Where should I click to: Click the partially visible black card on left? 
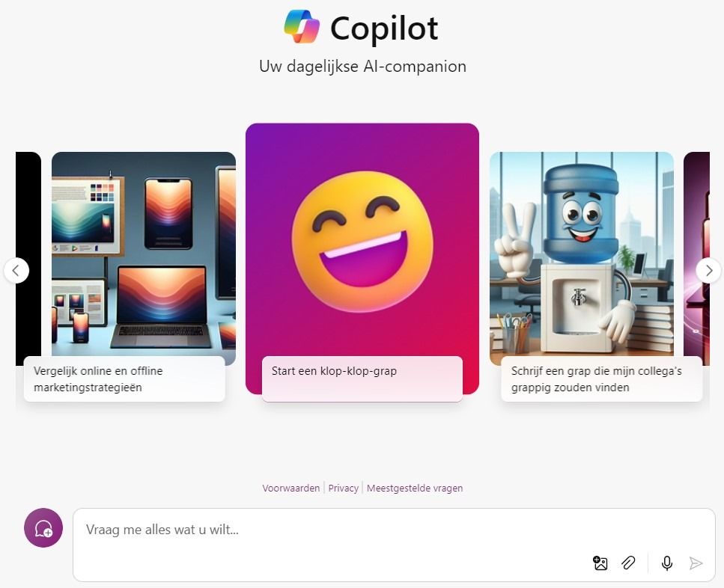pyautogui.click(x=28, y=258)
